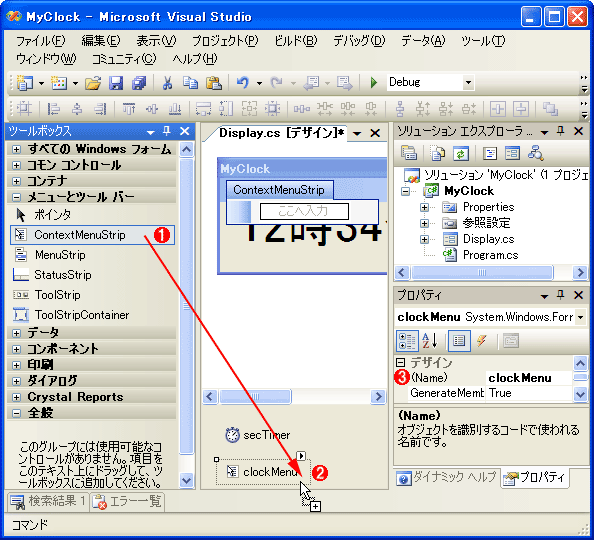Toggle pin on Toolbox panel
This screenshot has height=540, width=594.
[x=166, y=131]
